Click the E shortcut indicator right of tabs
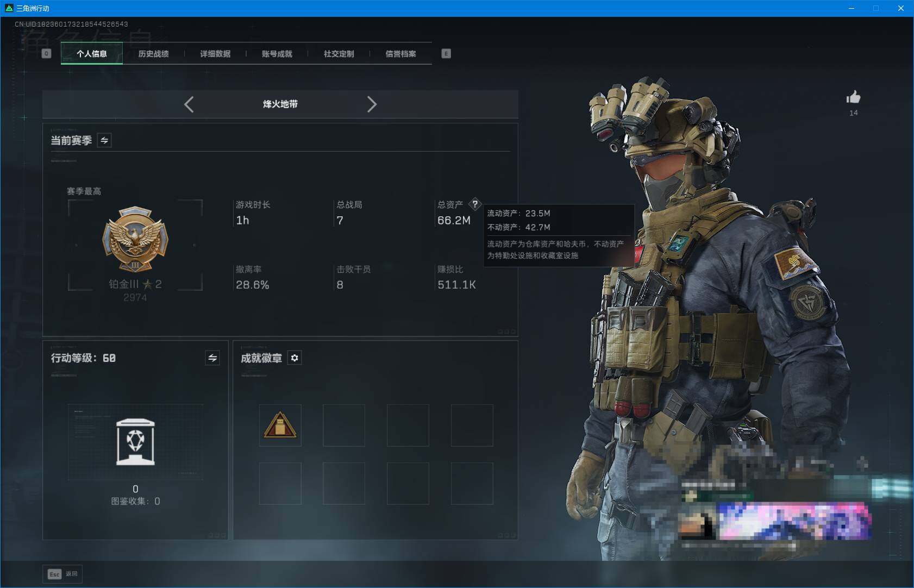The width and height of the screenshot is (914, 588). (447, 53)
